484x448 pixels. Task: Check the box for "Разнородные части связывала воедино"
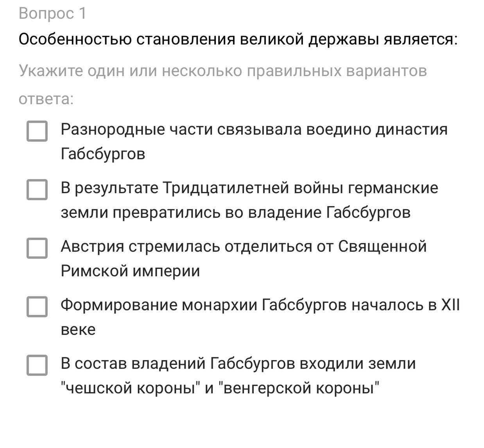(37, 131)
